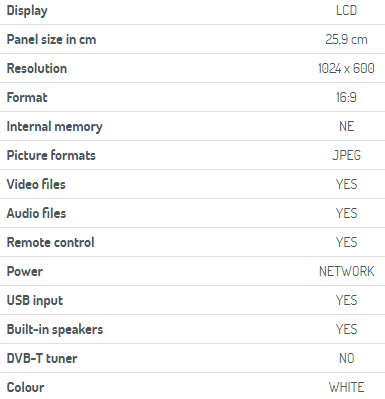
Task: Click the Resolution label
Action: [x=37, y=68]
